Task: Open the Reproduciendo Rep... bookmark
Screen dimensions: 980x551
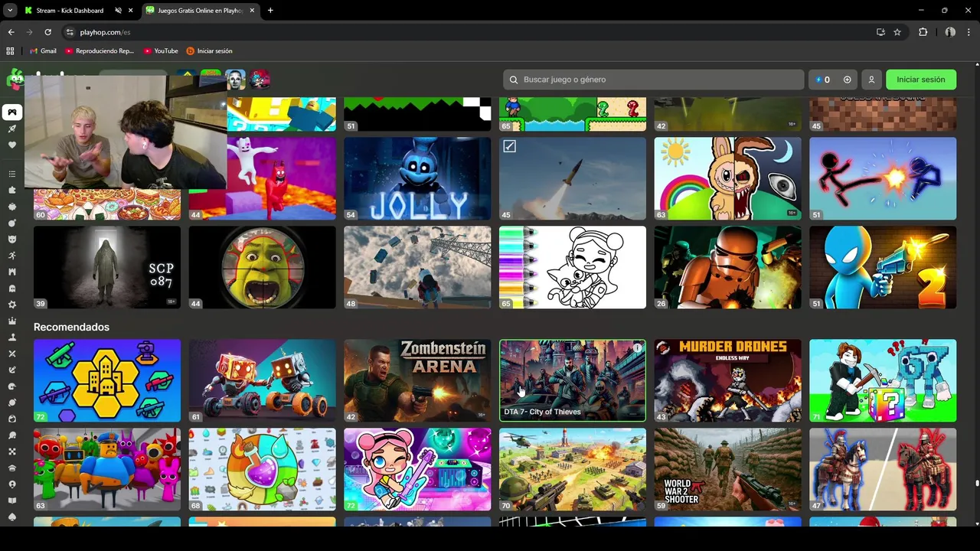Action: [x=100, y=51]
